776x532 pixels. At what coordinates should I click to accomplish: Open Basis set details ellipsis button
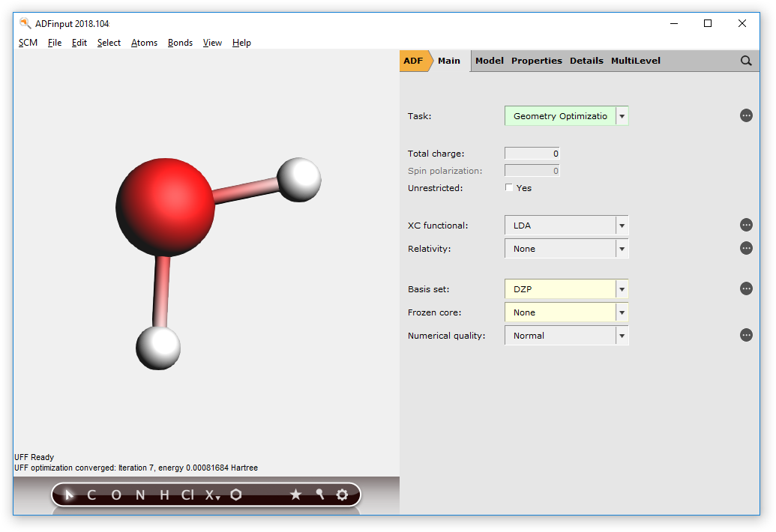(746, 288)
